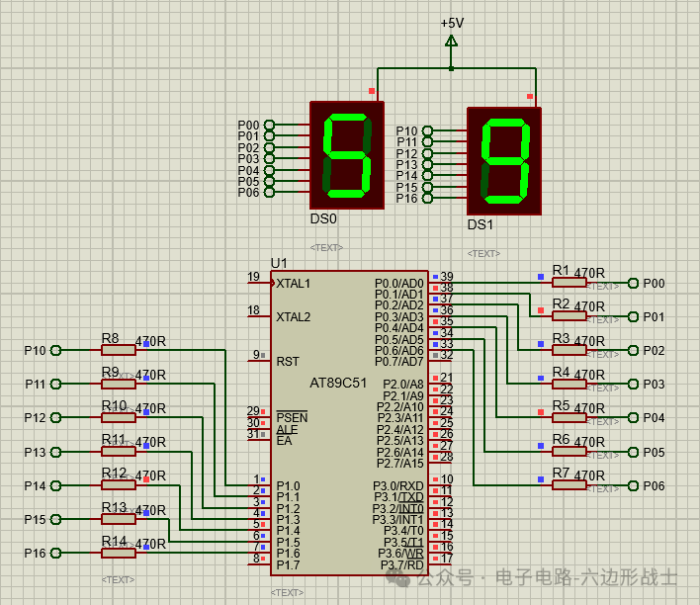Select resistor R12 body

pos(119,485)
